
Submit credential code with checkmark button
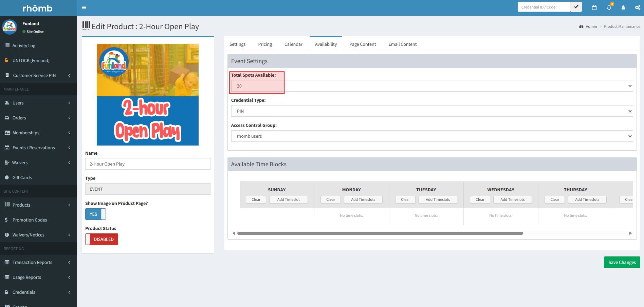point(576,7)
